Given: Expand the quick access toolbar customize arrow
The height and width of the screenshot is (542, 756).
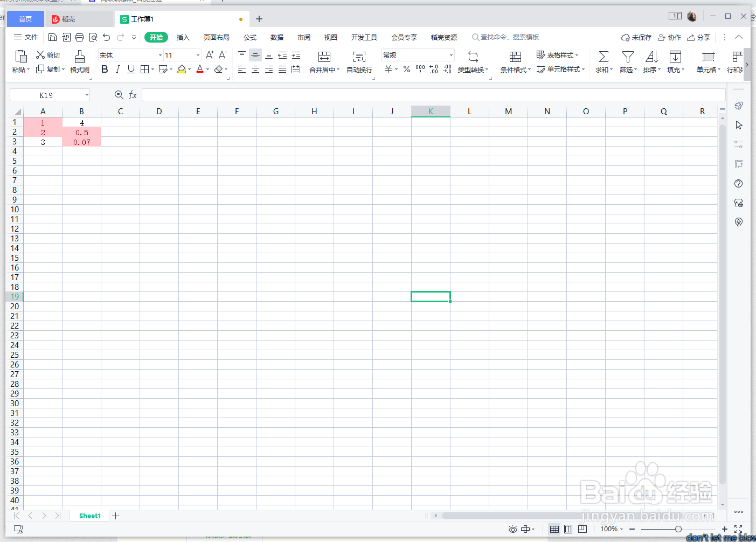Looking at the screenshot, I should [x=134, y=37].
